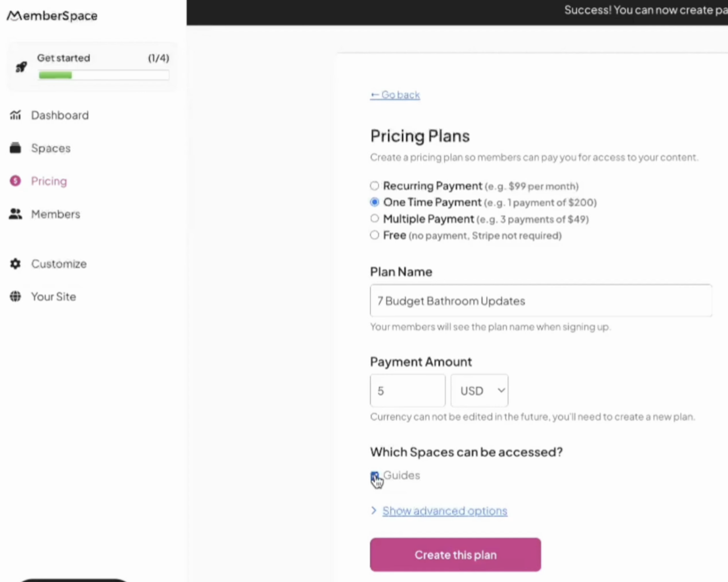Image resolution: width=728 pixels, height=582 pixels.
Task: Click inside the Plan Name field
Action: [x=540, y=301]
